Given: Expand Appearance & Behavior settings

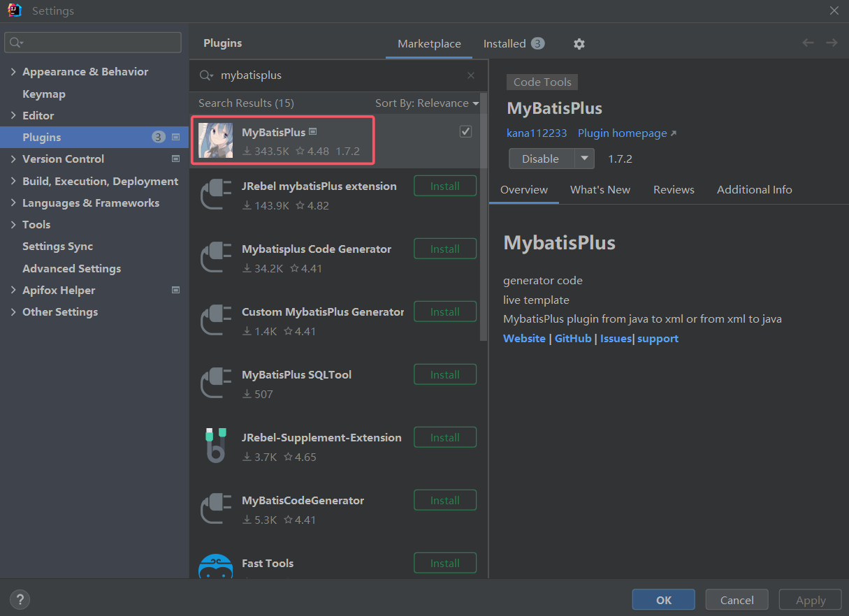Looking at the screenshot, I should click(13, 71).
